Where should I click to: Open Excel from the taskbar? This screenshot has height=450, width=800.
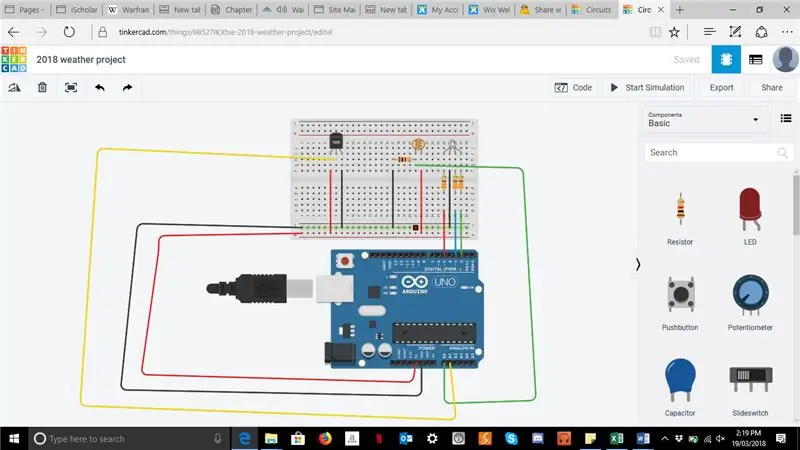click(617, 439)
